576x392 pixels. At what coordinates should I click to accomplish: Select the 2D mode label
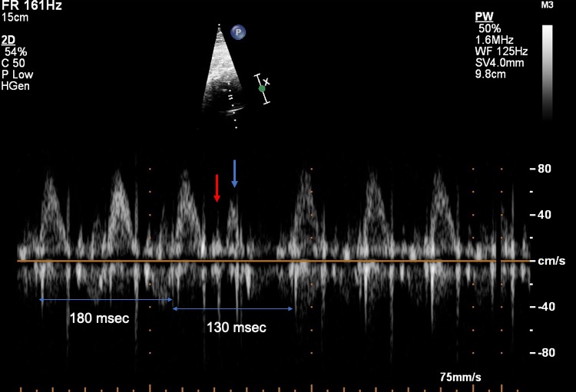click(x=9, y=39)
